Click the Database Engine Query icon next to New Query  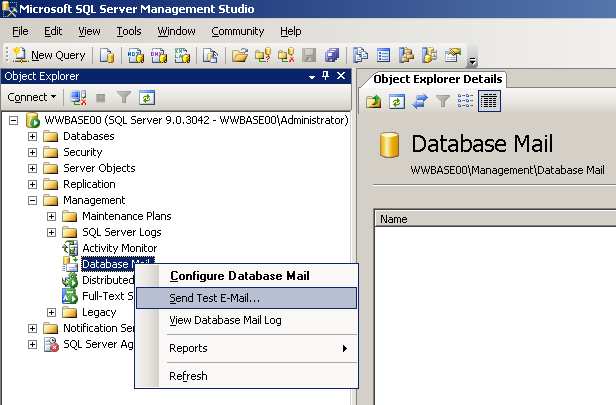coord(106,55)
